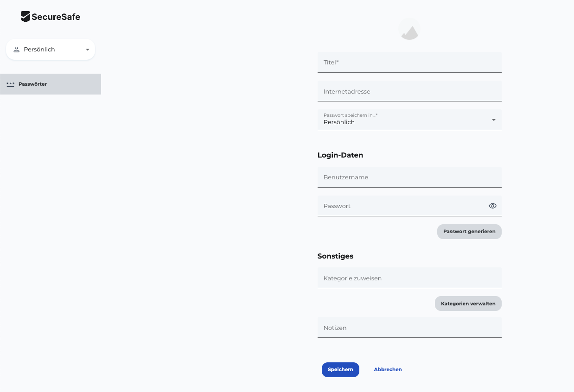Click the placeholder image above the form
574x392 pixels.
[409, 29]
